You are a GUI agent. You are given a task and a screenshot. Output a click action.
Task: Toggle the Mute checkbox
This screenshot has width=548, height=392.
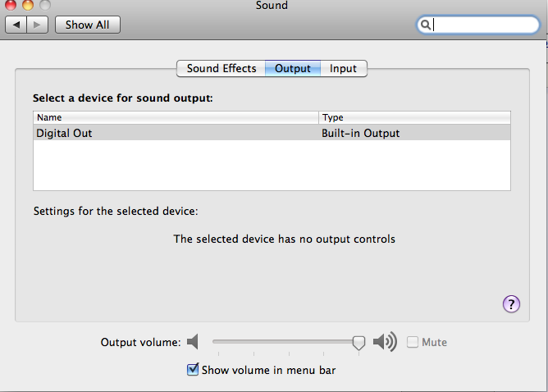pos(413,342)
